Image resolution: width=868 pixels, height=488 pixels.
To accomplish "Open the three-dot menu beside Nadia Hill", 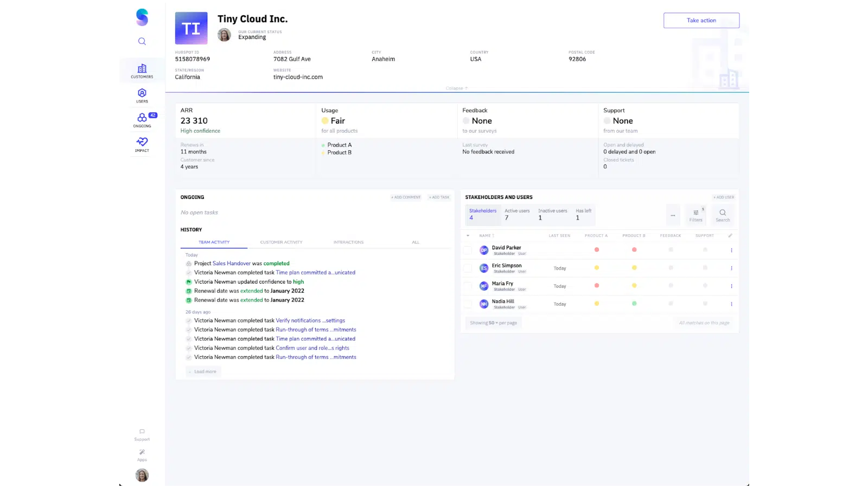I will tap(731, 304).
